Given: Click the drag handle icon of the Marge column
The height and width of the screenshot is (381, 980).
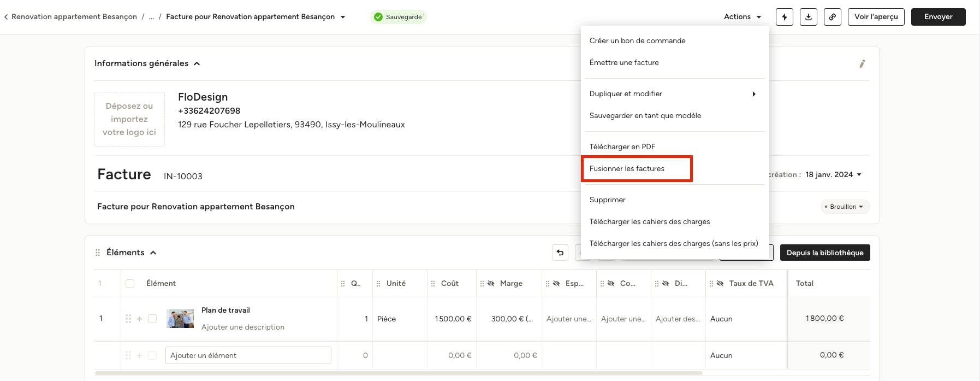Looking at the screenshot, I should pyautogui.click(x=482, y=284).
